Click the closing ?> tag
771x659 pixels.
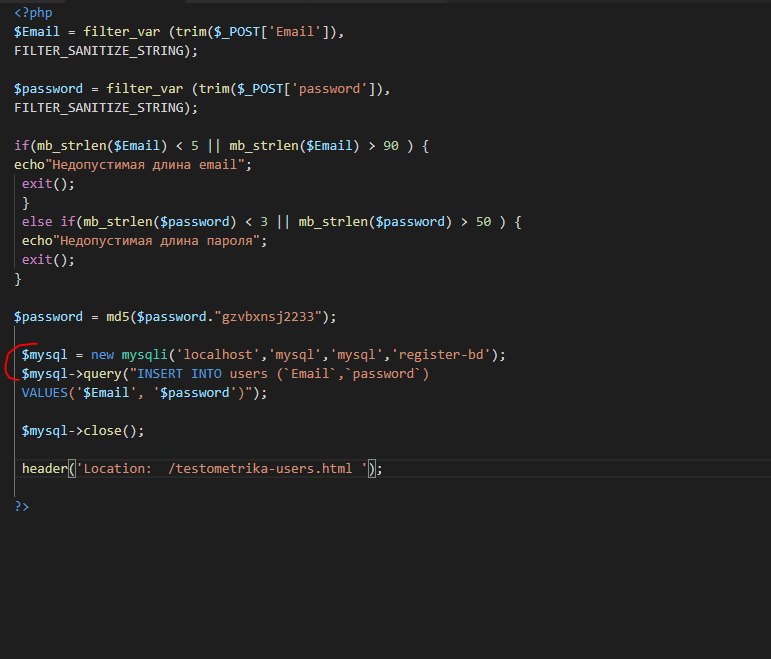pyautogui.click(x=22, y=507)
